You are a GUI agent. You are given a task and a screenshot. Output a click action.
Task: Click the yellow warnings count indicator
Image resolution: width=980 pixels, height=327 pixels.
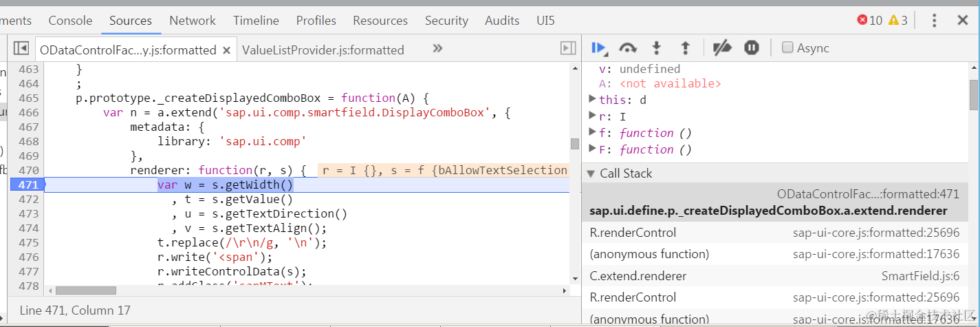[898, 20]
